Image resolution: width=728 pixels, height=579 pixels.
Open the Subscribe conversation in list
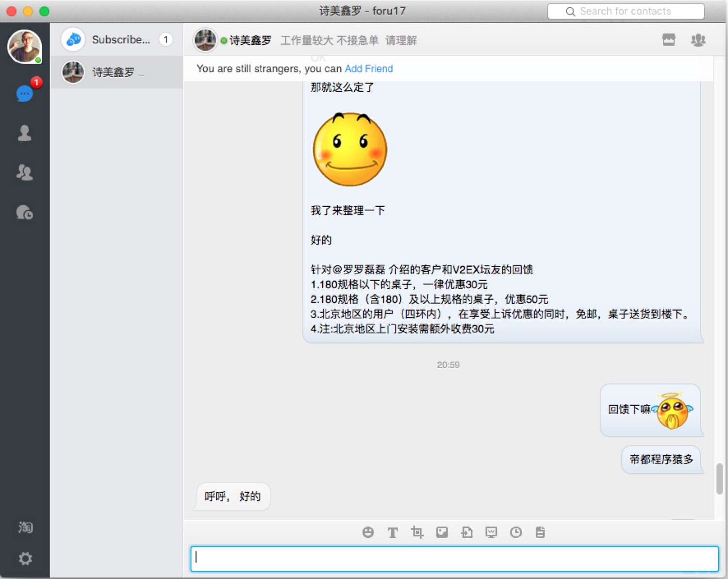point(116,40)
